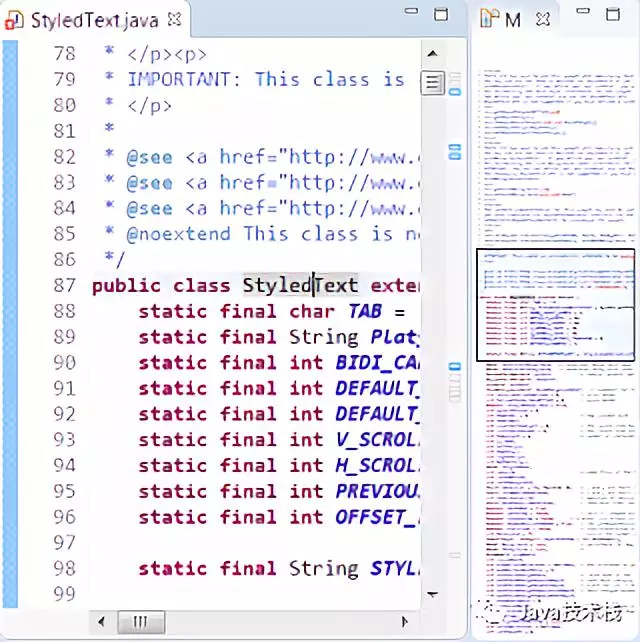Click the overview ruler marker near line 90
The width and height of the screenshot is (640, 642).
pyautogui.click(x=455, y=366)
